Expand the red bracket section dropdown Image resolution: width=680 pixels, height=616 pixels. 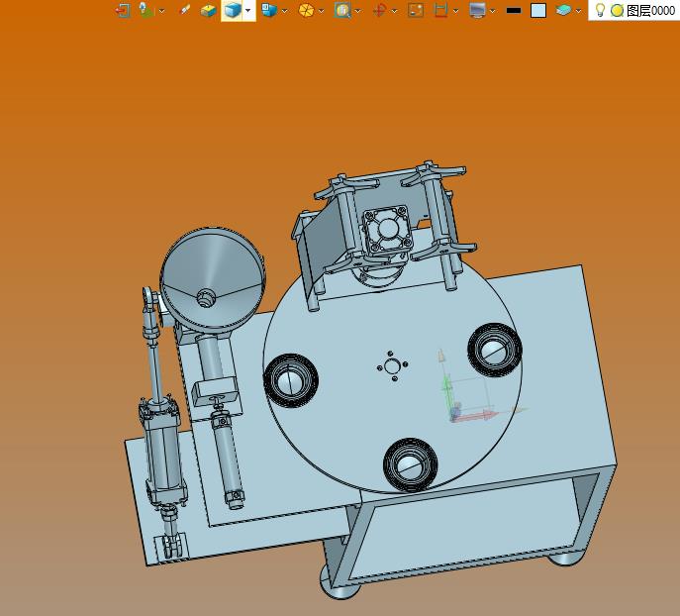[x=455, y=11]
